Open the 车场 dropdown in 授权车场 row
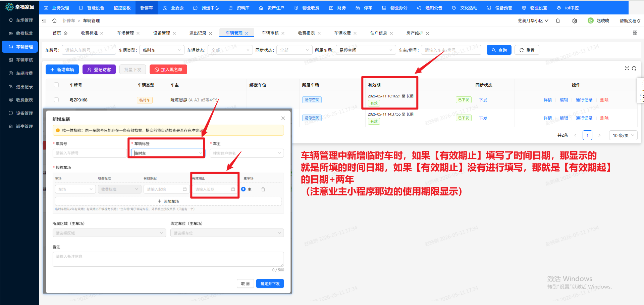The image size is (644, 305). coord(75,189)
